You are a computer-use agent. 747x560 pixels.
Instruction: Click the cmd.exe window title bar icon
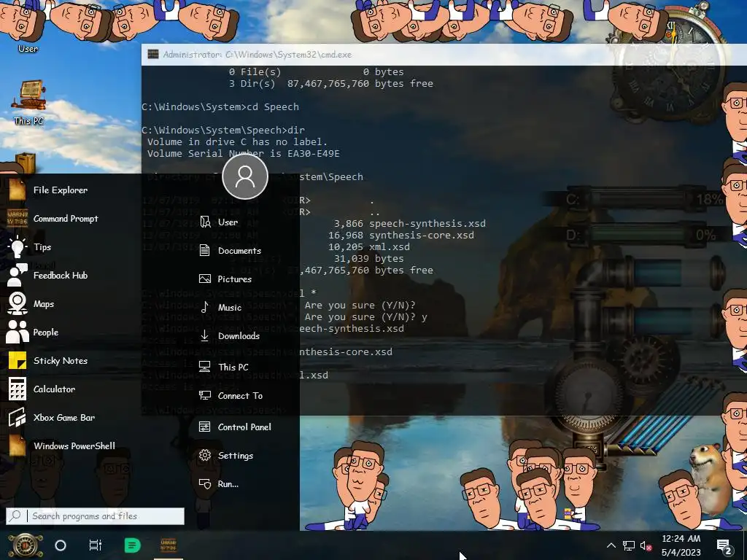153,54
